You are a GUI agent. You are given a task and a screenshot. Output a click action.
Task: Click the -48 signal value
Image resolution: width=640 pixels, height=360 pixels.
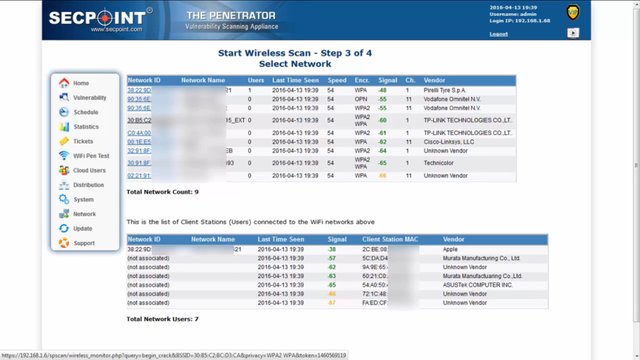pyautogui.click(x=382, y=90)
